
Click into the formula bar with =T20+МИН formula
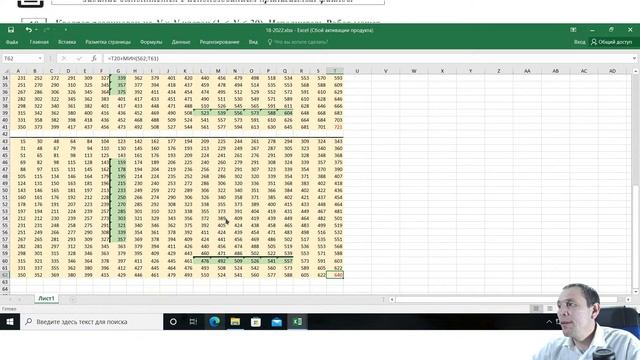[x=367, y=59]
